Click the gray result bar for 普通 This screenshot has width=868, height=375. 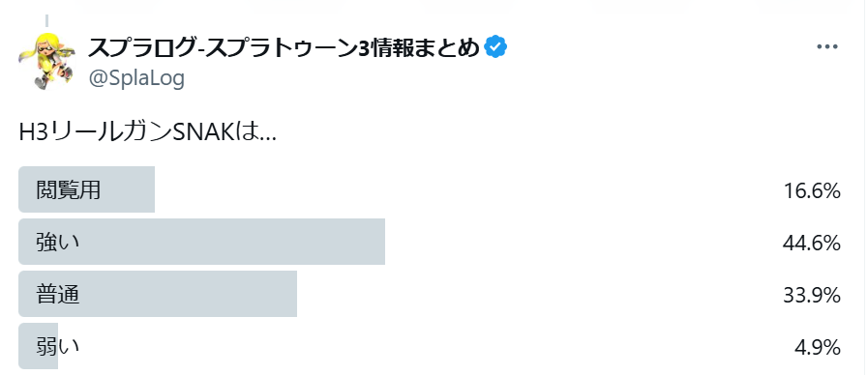pyautogui.click(x=158, y=294)
